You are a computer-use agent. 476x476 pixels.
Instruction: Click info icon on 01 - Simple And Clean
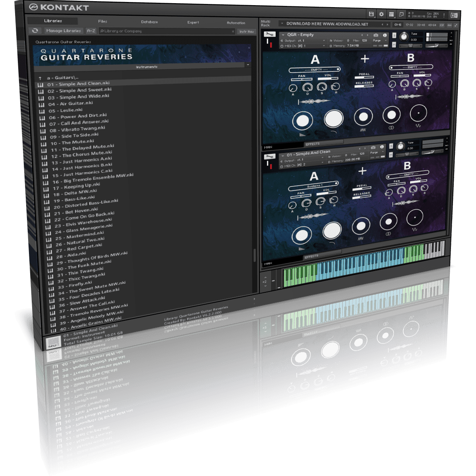click(382, 147)
